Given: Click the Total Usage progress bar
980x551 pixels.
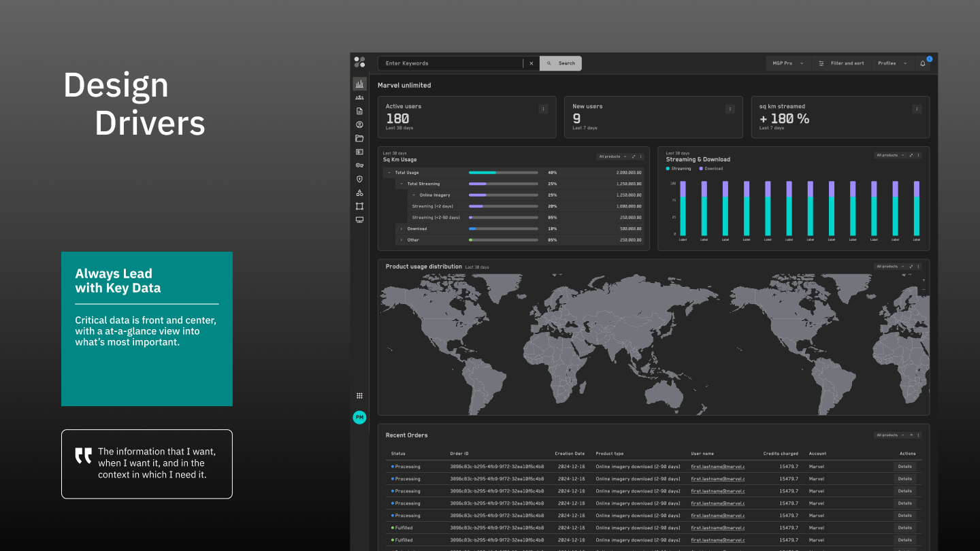Looking at the screenshot, I should coord(504,173).
